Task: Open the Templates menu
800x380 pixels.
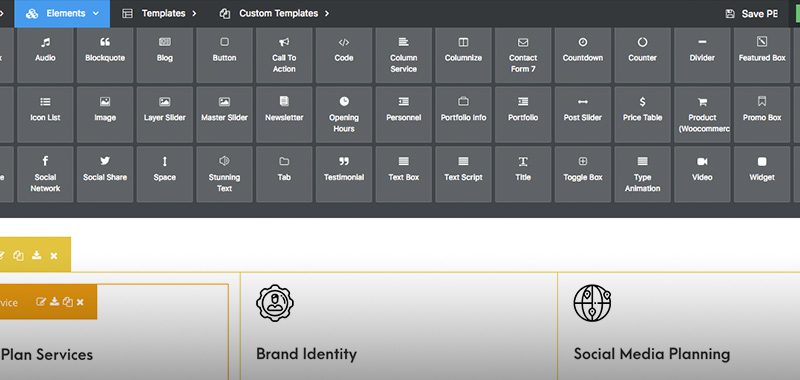Action: pos(159,14)
